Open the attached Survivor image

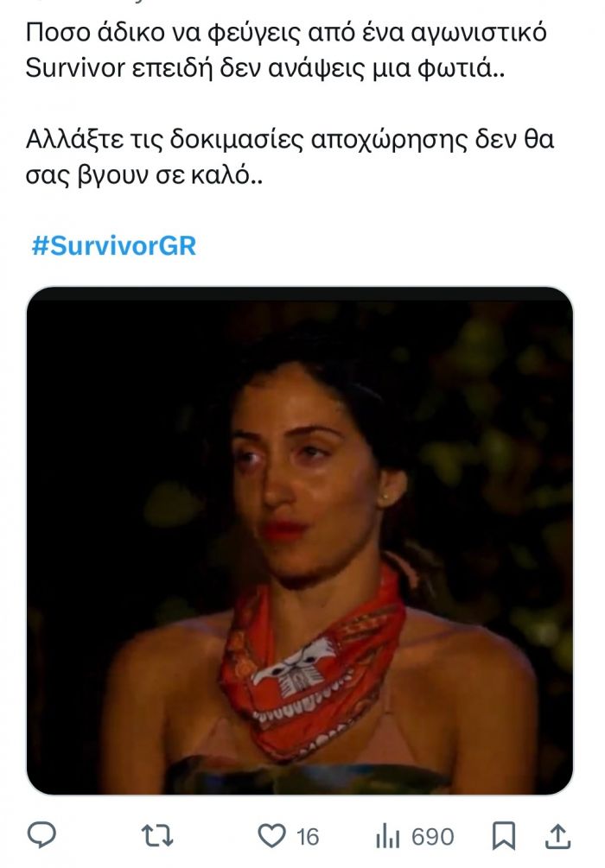point(300,541)
